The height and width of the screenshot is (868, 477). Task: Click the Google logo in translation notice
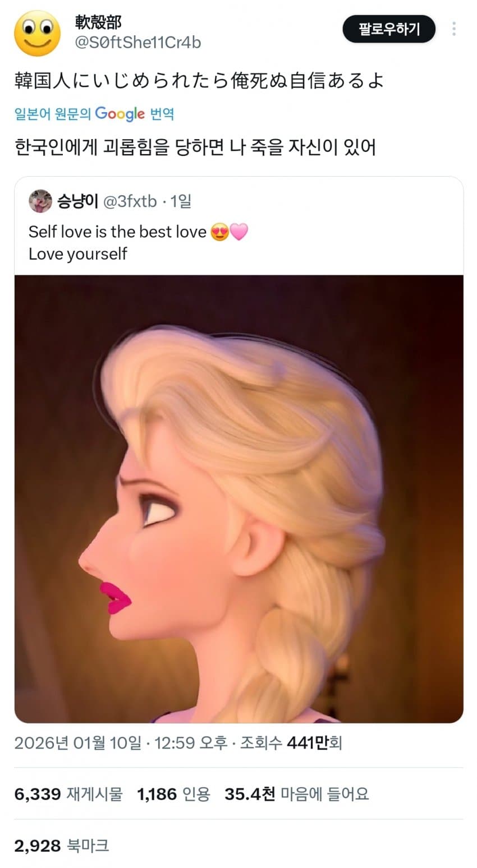coord(120,114)
